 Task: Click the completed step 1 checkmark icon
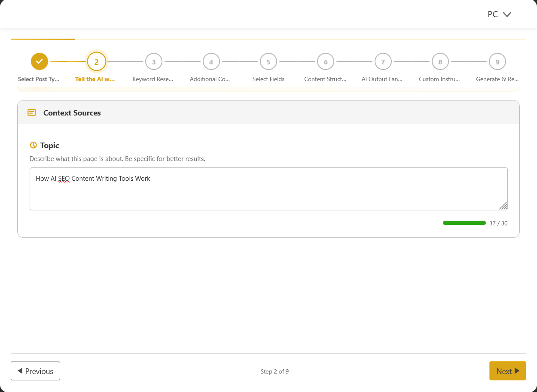click(40, 61)
